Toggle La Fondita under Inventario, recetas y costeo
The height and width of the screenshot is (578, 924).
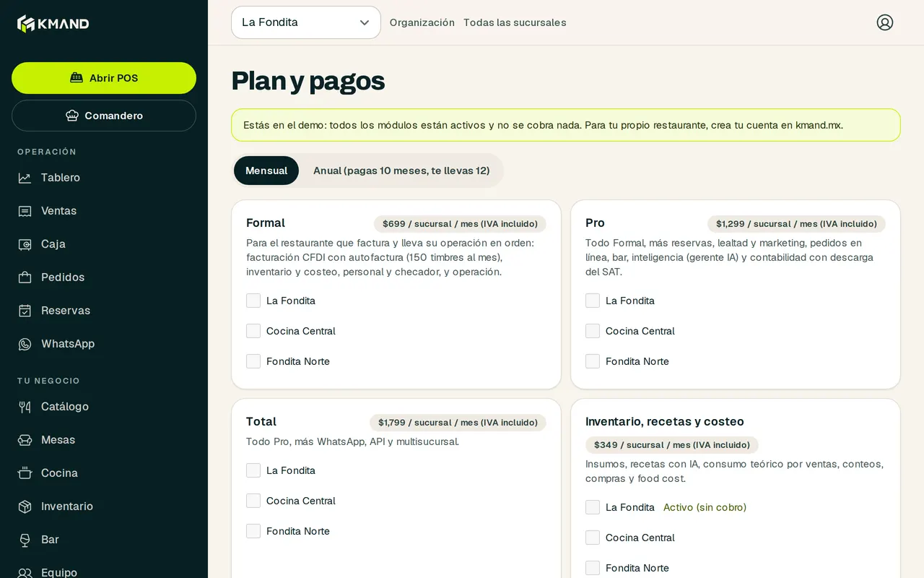point(593,507)
